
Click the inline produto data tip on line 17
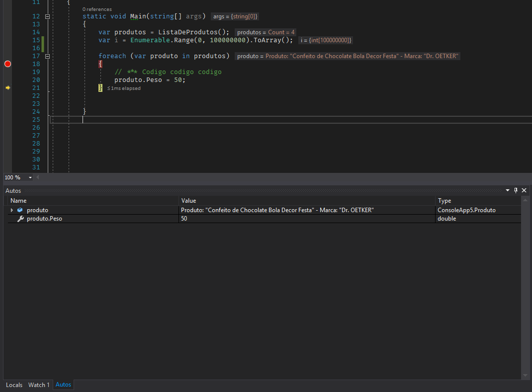[x=348, y=56]
